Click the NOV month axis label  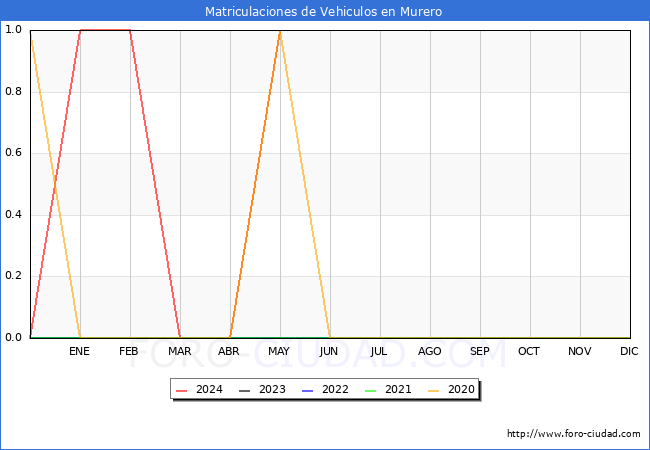pos(580,351)
